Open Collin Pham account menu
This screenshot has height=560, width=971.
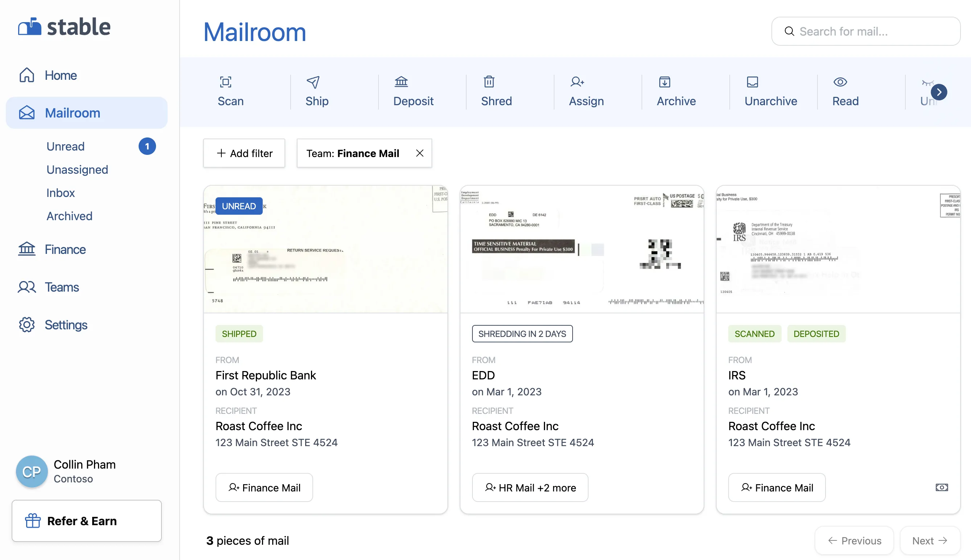[66, 472]
